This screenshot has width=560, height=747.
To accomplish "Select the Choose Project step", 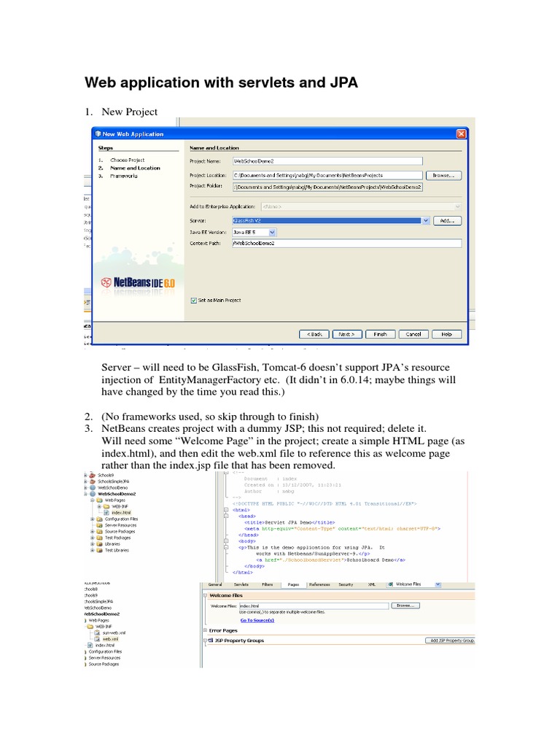I will point(127,160).
